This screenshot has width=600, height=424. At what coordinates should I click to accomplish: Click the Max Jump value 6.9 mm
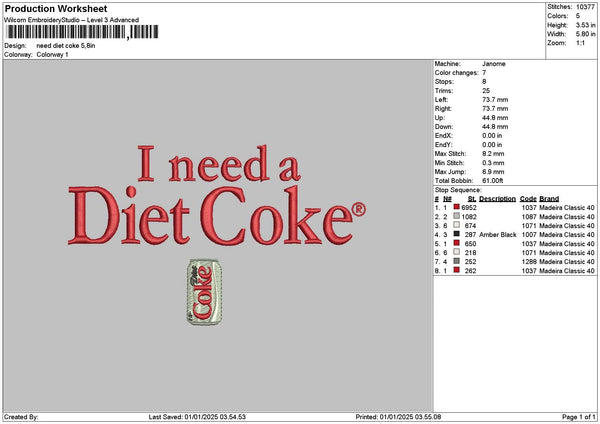[493, 172]
